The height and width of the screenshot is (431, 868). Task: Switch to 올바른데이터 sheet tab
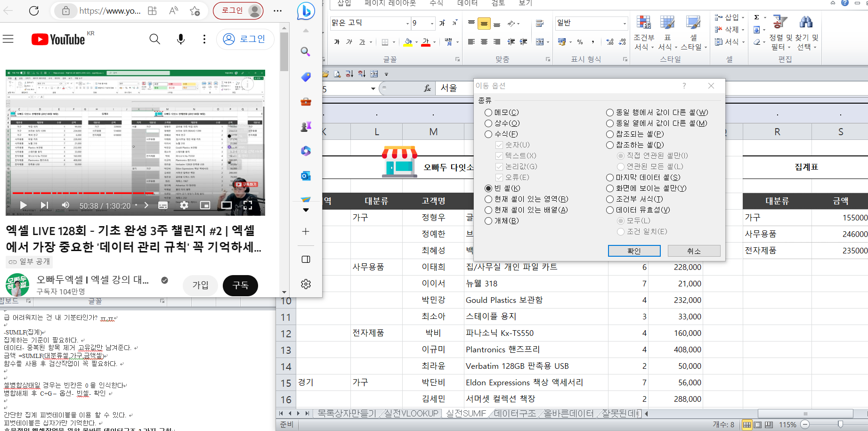pos(569,413)
